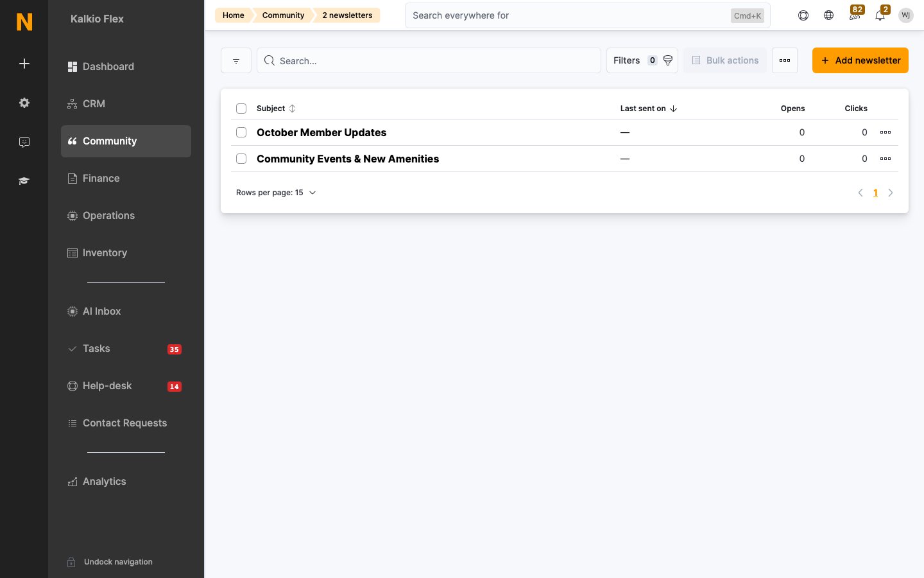Open announcements icon with 82 badge
Viewport: 924px width, 578px height.
855,15
